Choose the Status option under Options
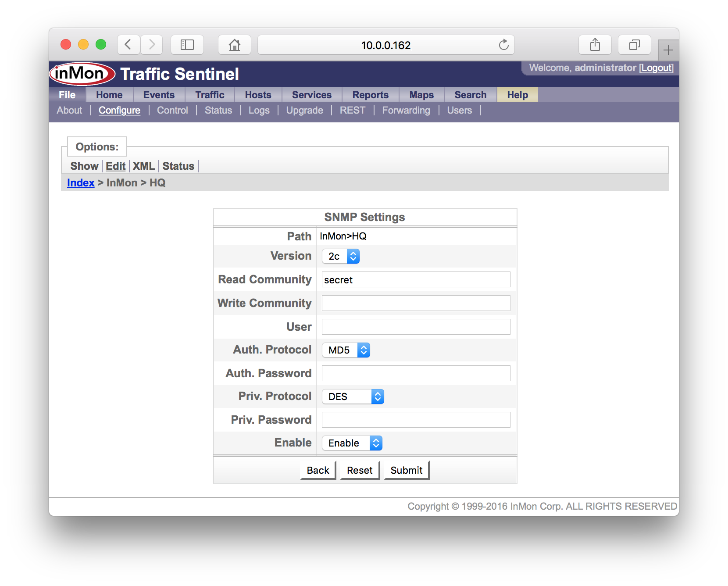 (x=178, y=166)
